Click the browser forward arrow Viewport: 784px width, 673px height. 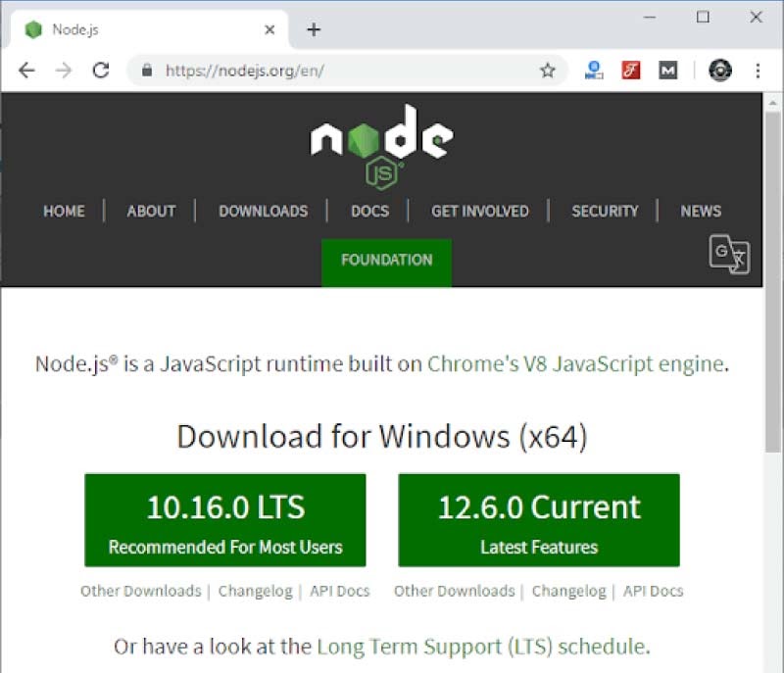pos(64,71)
